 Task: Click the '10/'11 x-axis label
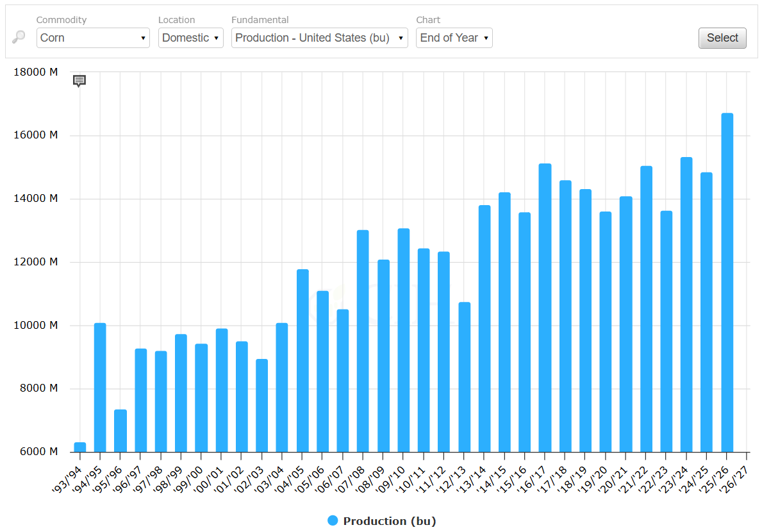tap(410, 479)
